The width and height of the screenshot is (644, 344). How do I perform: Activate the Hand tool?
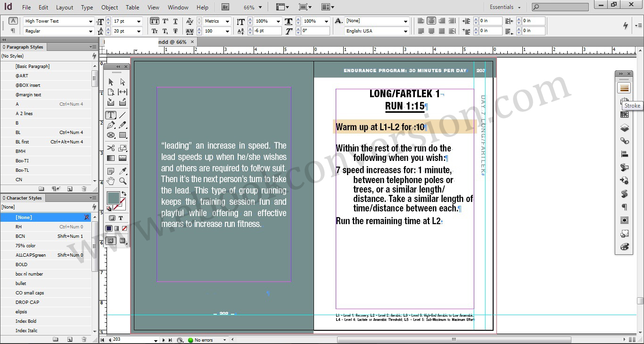coord(111,181)
